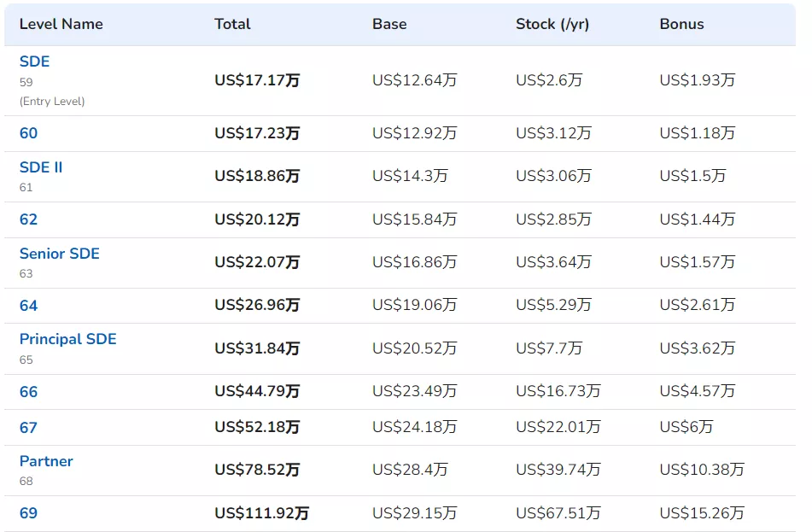Select the US$78.52万 Partner total
812x532 pixels.
(x=257, y=470)
